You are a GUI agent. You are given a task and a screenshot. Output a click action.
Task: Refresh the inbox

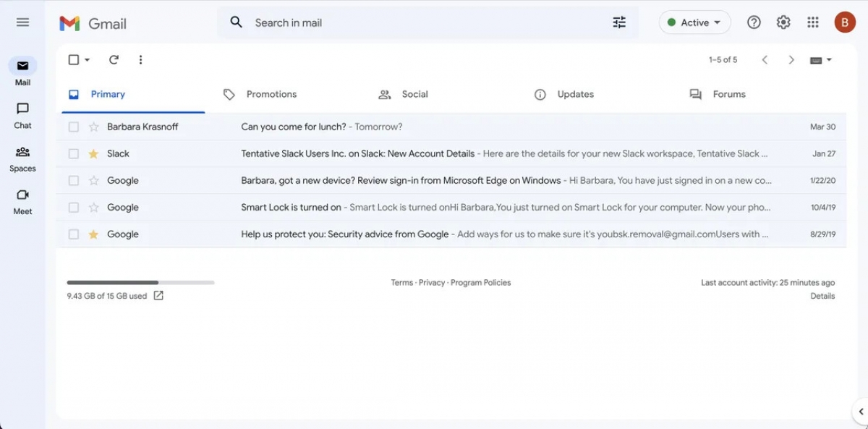coord(114,60)
